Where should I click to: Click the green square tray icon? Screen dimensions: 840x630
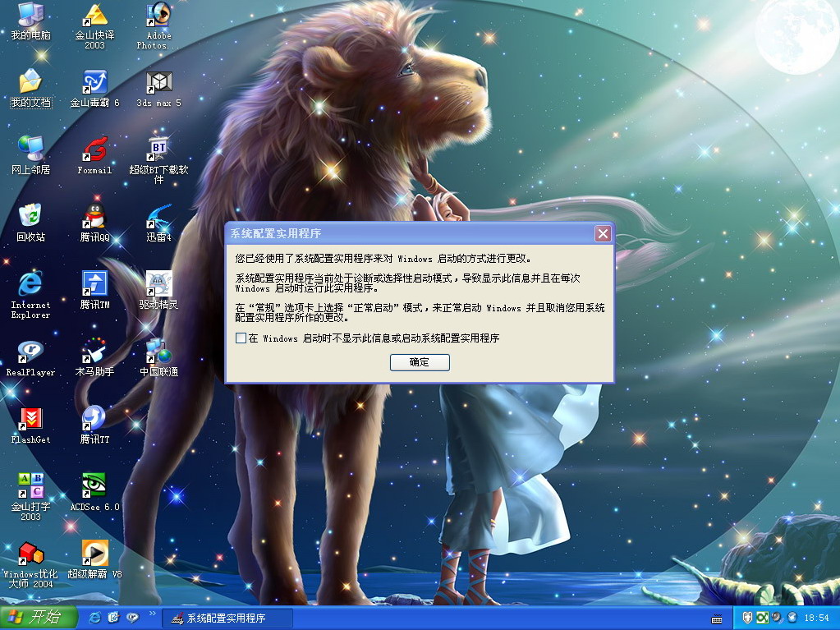pos(762,619)
